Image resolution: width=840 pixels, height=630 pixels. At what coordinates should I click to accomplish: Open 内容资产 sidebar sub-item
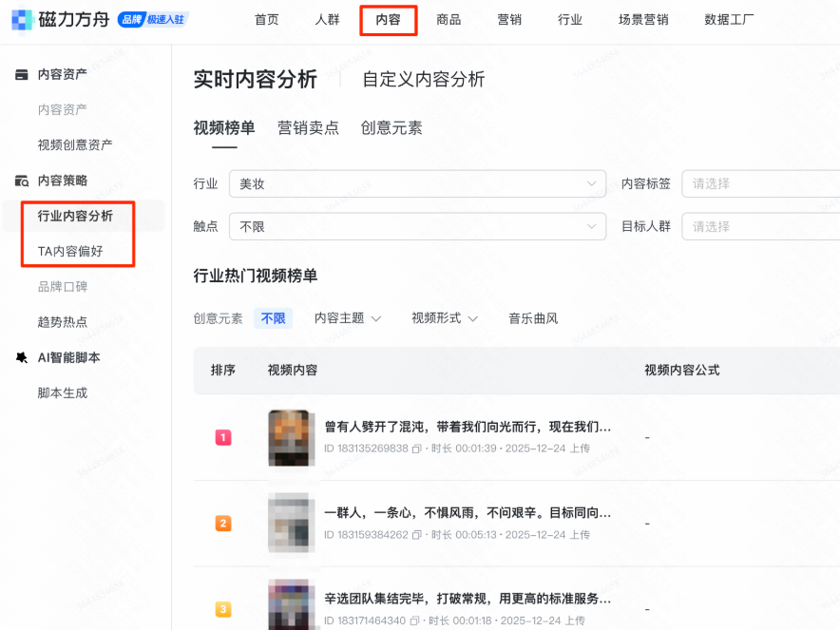(x=62, y=110)
